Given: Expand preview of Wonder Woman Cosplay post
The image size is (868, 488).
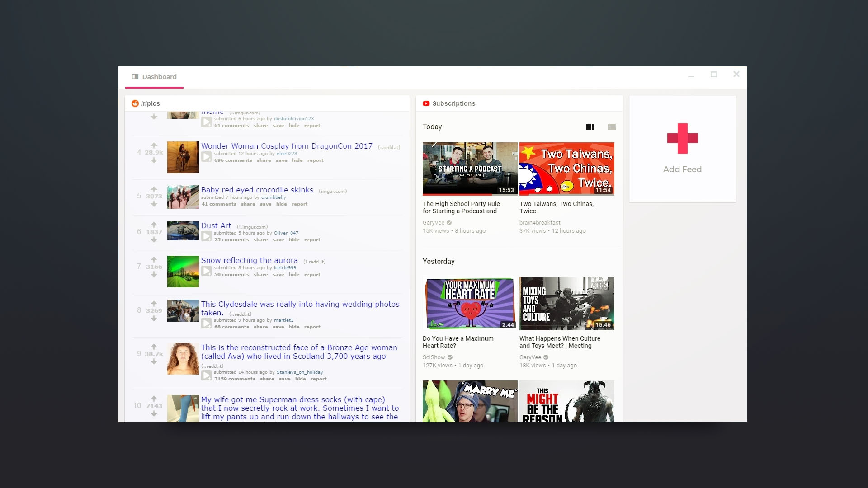Looking at the screenshot, I should [206, 157].
